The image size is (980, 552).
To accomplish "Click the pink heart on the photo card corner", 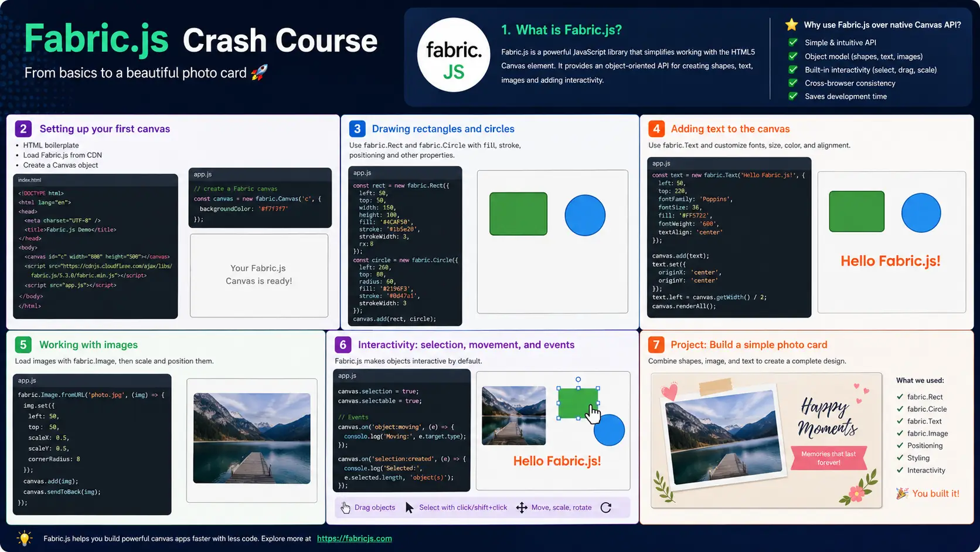I will click(669, 391).
